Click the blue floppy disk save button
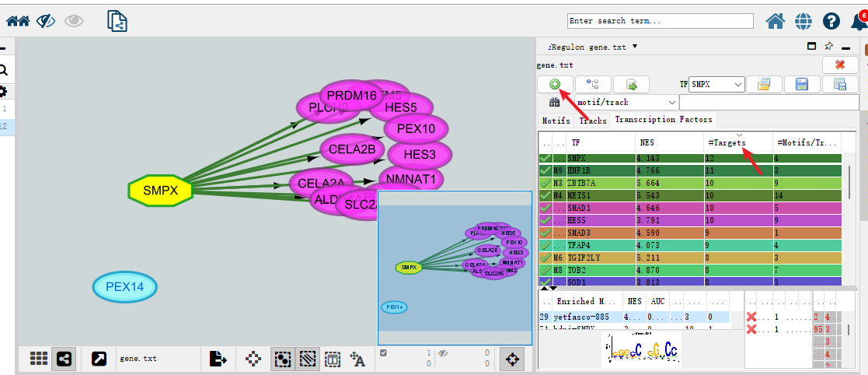The height and width of the screenshot is (375, 868). pyautogui.click(x=802, y=84)
